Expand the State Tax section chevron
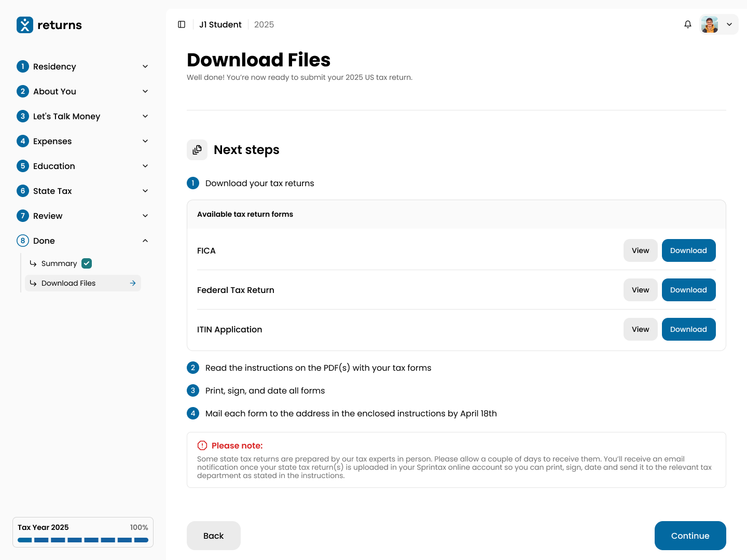Image resolution: width=747 pixels, height=560 pixels. pyautogui.click(x=145, y=191)
